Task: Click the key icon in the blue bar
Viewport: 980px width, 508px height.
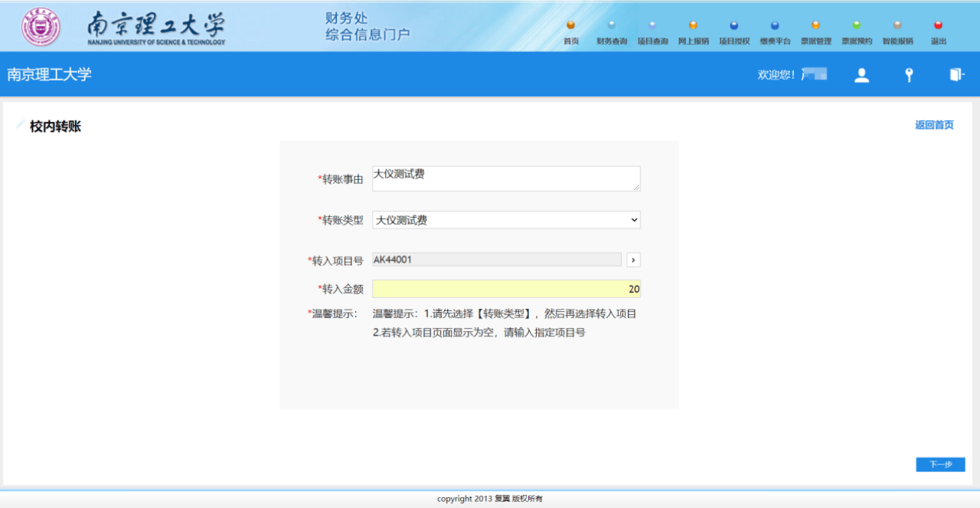Action: pyautogui.click(x=908, y=74)
